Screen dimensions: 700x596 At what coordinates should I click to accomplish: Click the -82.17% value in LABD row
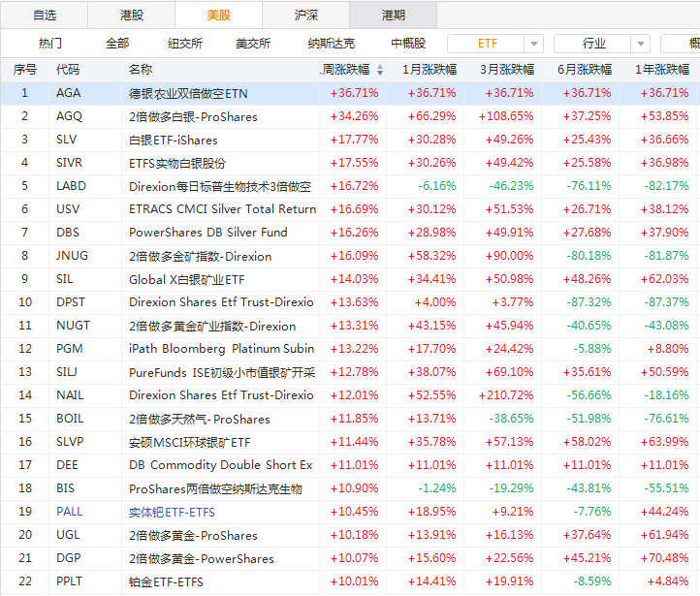(666, 185)
